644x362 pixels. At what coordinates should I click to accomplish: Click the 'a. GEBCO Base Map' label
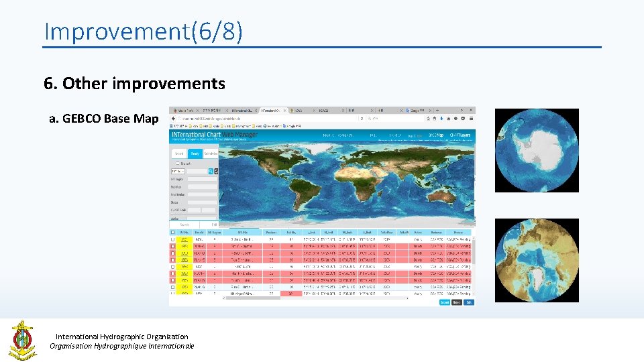(x=104, y=118)
